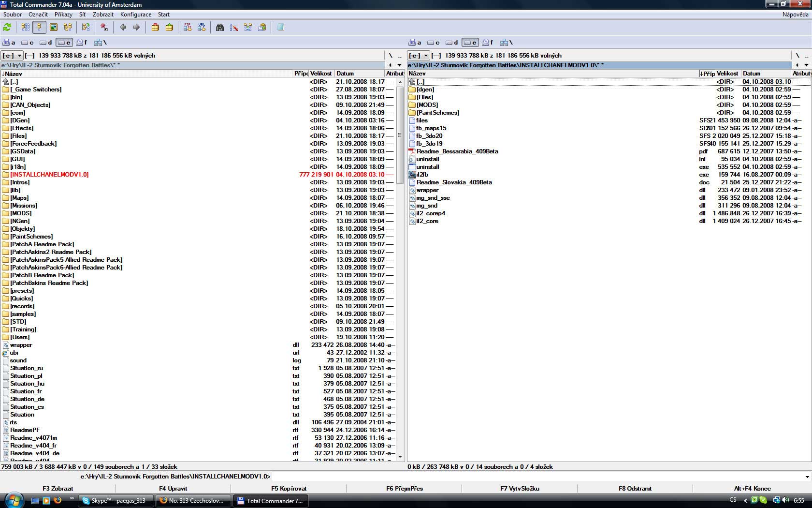Switch to Skype paegas_313 taskbar window
The height and width of the screenshot is (508, 812).
tap(116, 501)
